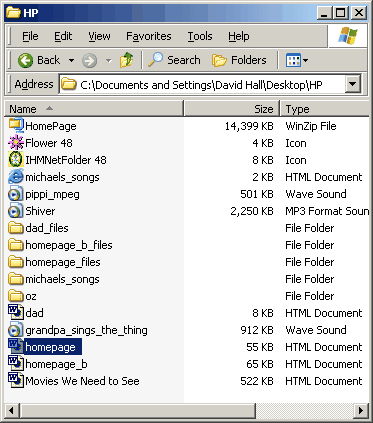Open the View menu
Screen dimensions: 373x423
click(99, 36)
